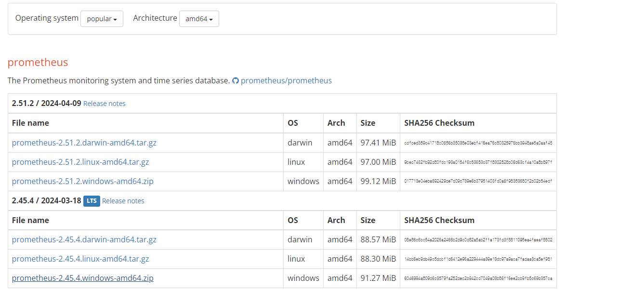Image resolution: width=644 pixels, height=304 pixels.
Task: Open the Architecture 'amd64' dropdown
Action: point(199,19)
